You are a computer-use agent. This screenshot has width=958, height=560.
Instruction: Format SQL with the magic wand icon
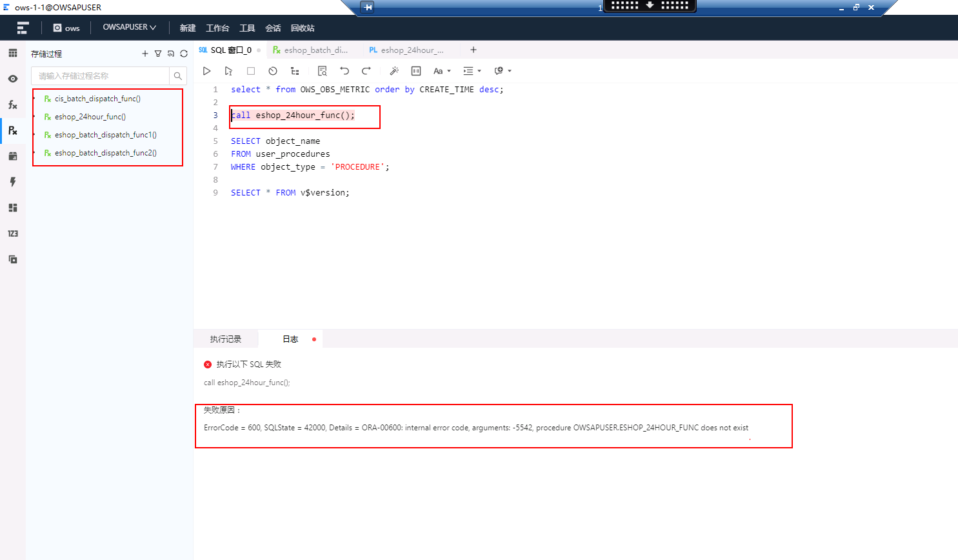click(394, 71)
